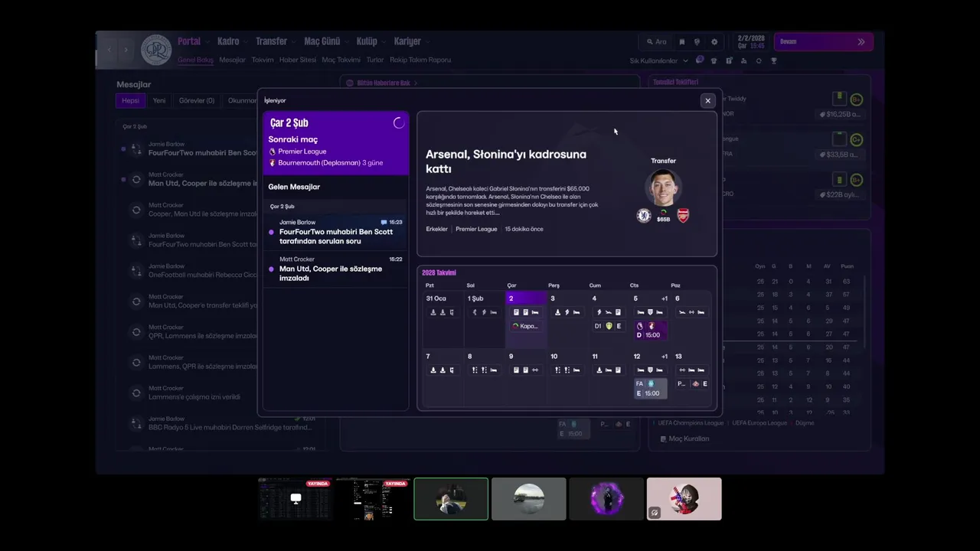This screenshot has width=980, height=551.
Task: Open FourFourTwo muhabiri Ben Scott message in dialog
Action: tap(335, 232)
